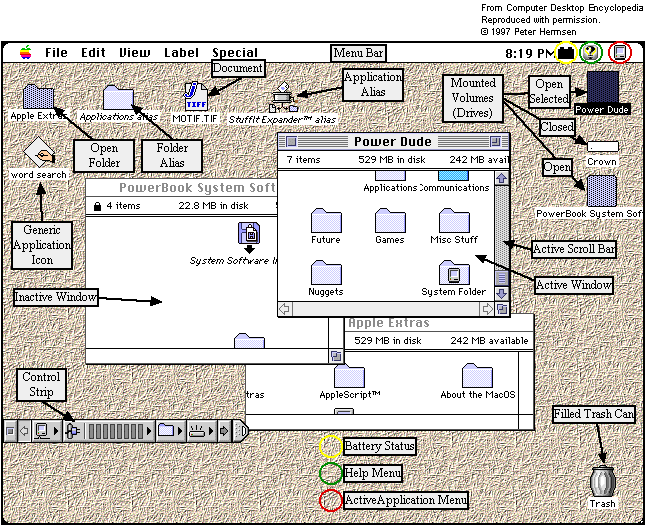Select the AppleScript folder in Apple Extras

point(349,375)
